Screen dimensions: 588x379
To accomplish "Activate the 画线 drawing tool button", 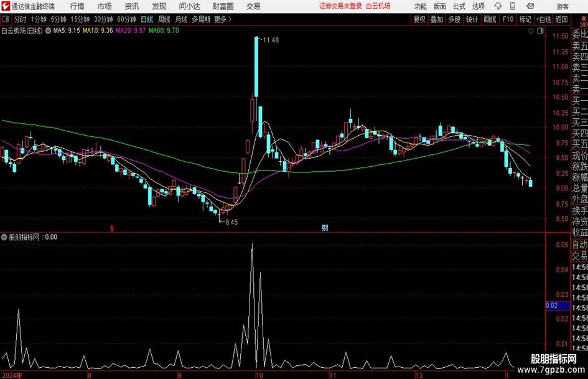I will point(490,19).
